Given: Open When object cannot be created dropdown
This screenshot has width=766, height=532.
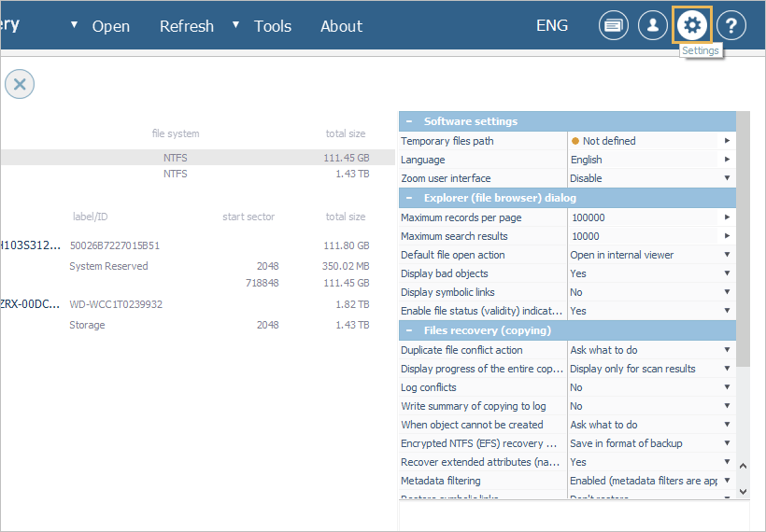Looking at the screenshot, I should (x=727, y=424).
